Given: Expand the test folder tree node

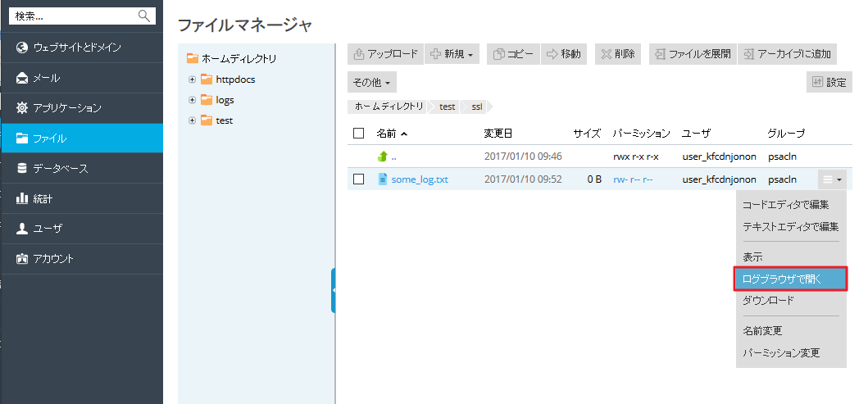Looking at the screenshot, I should (x=192, y=120).
